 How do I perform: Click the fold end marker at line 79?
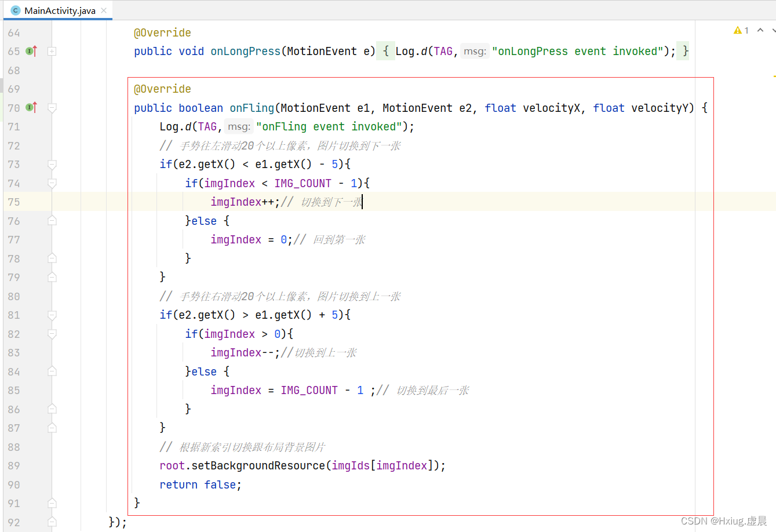pyautogui.click(x=52, y=277)
